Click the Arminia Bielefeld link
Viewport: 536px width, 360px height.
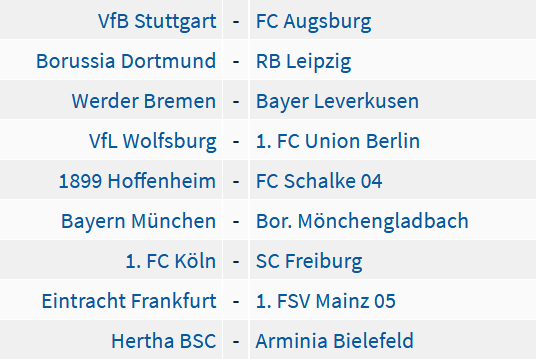coord(335,341)
